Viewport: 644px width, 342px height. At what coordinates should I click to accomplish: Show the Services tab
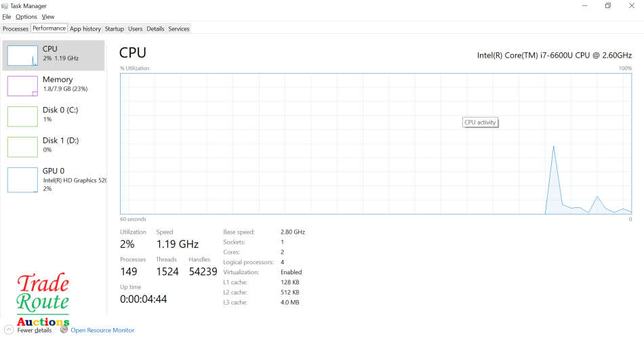179,28
